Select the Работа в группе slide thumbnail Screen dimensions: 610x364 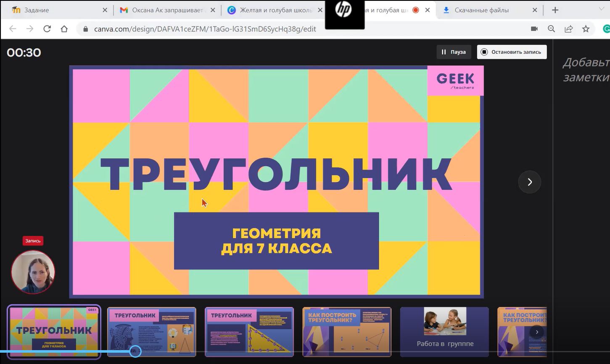coord(444,332)
